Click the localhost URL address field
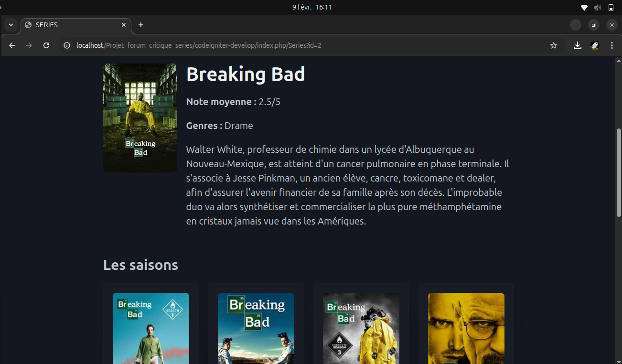 pyautogui.click(x=311, y=45)
